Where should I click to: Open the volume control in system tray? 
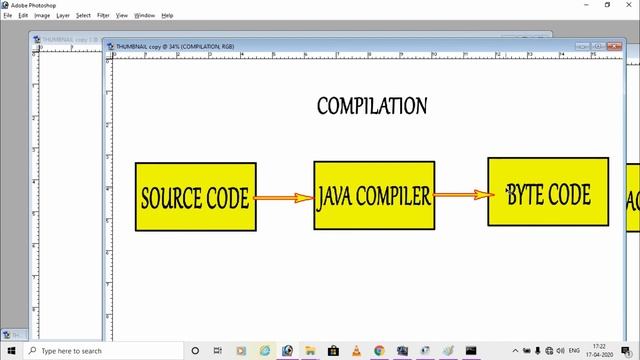point(560,351)
